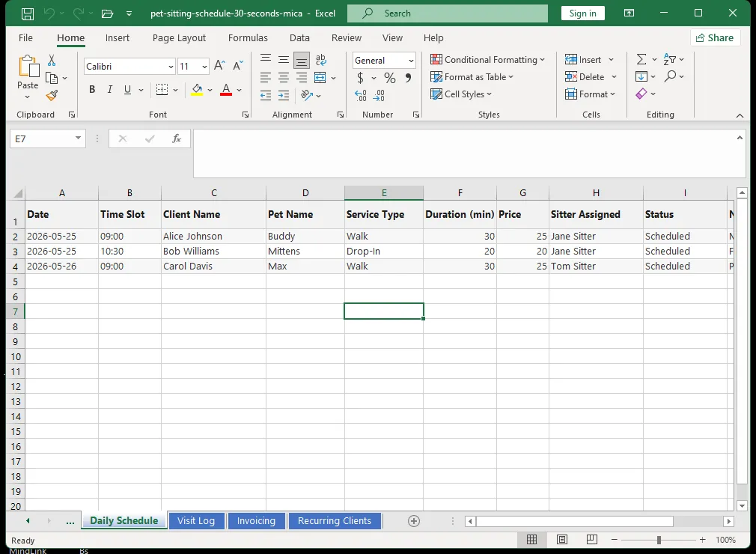756x554 pixels.
Task: Switch to the Insert tab
Action: point(118,37)
